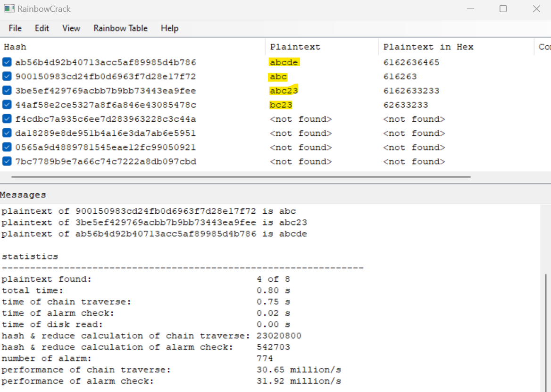551x392 pixels.
Task: Toggle checkbox for hash 7bc7789b9e7a66c74c7222a8db097cbd
Action: tap(7, 161)
